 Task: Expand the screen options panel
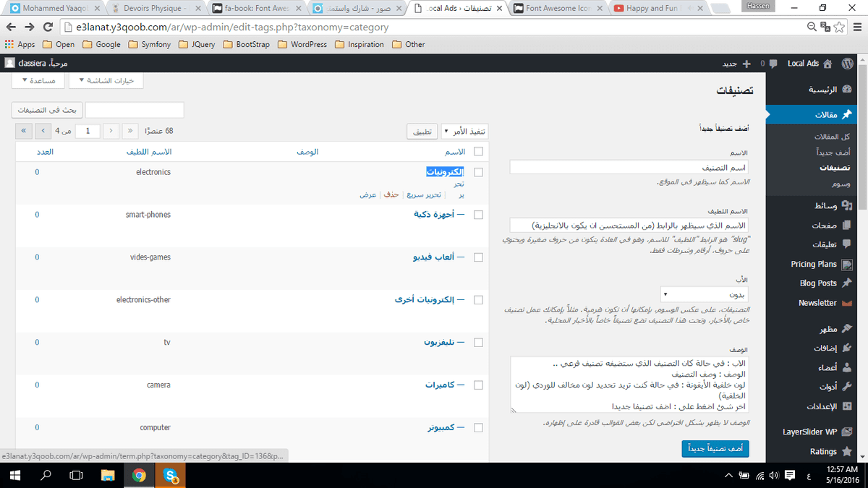point(106,81)
